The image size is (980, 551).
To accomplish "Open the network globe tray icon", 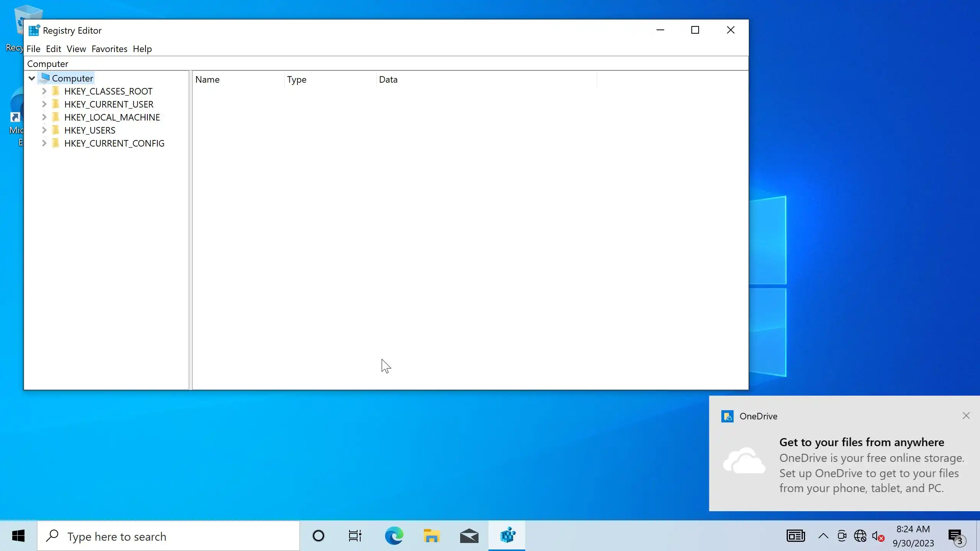I will 860,536.
